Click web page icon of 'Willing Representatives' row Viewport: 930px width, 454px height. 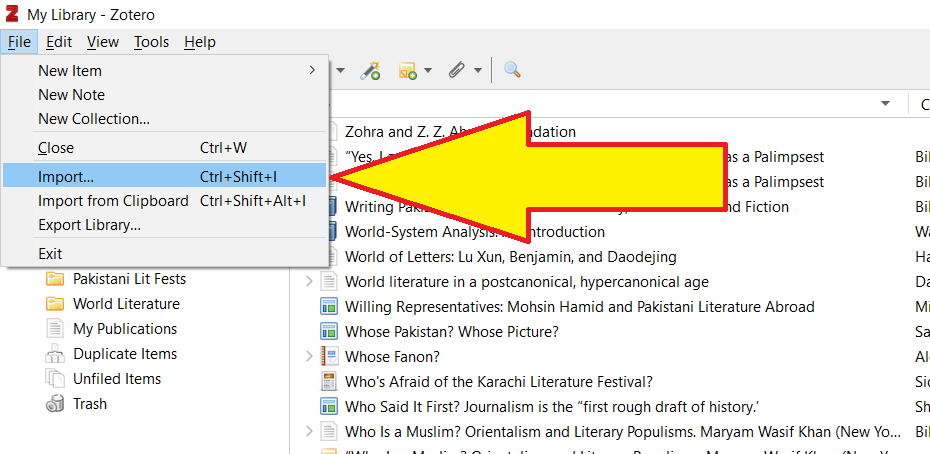[x=329, y=307]
